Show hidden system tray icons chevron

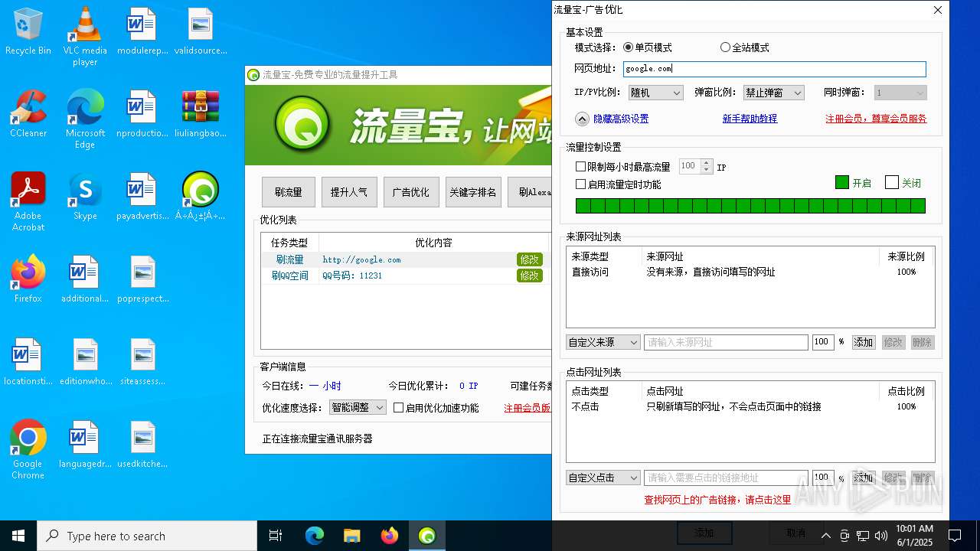click(825, 535)
